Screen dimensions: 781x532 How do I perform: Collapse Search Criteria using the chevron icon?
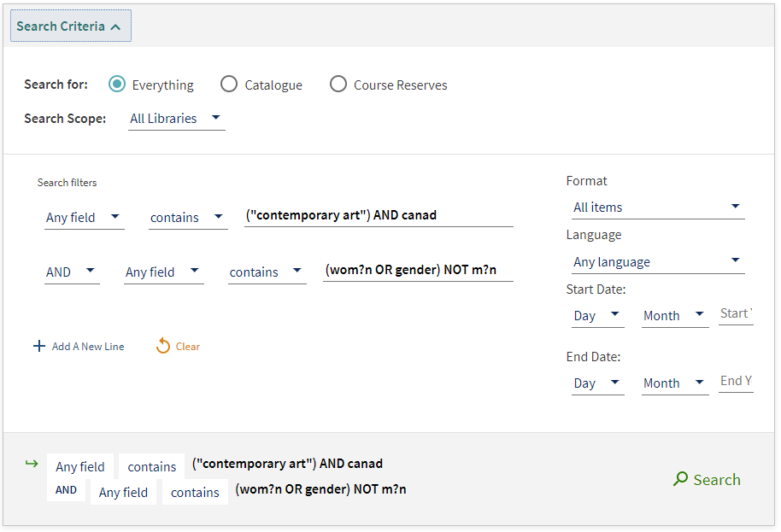click(x=115, y=26)
